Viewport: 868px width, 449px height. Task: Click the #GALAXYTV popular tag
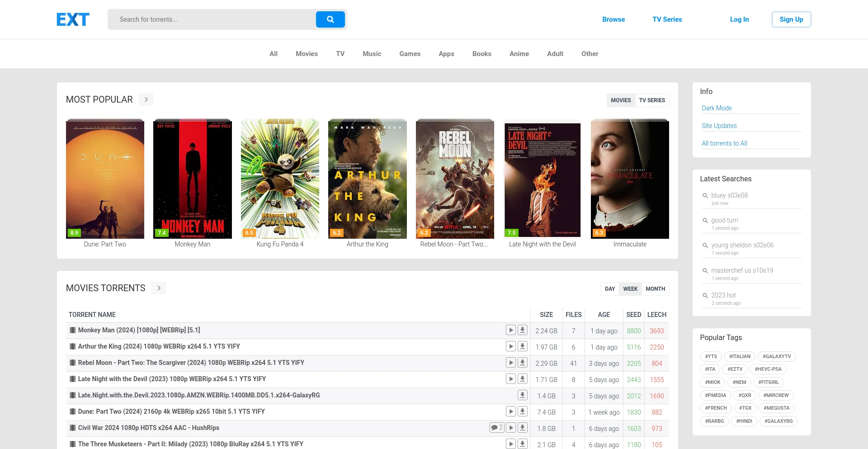(x=777, y=356)
